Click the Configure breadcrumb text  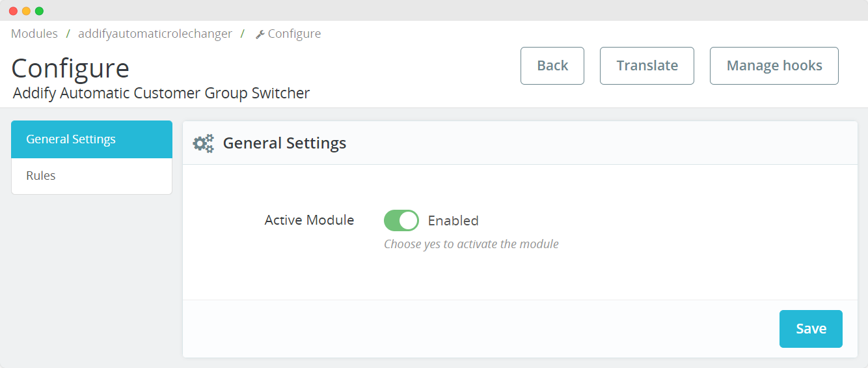point(294,34)
